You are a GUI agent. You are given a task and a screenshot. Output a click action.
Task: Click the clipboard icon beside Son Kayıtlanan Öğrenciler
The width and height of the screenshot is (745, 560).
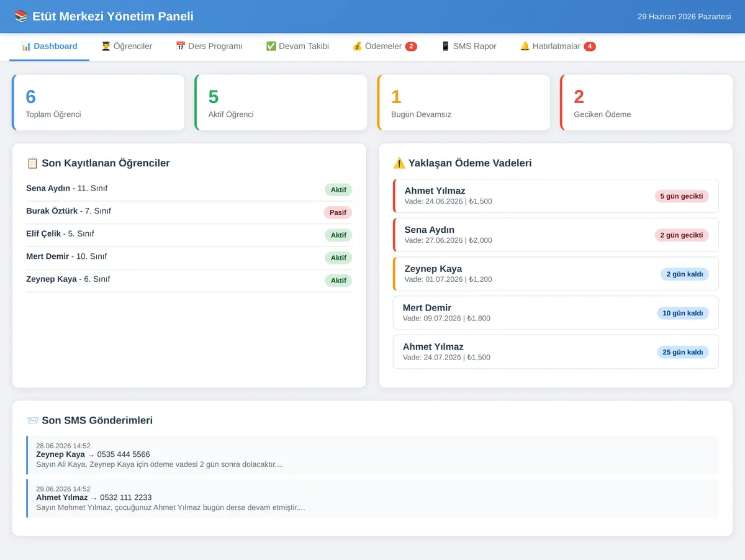click(x=32, y=163)
